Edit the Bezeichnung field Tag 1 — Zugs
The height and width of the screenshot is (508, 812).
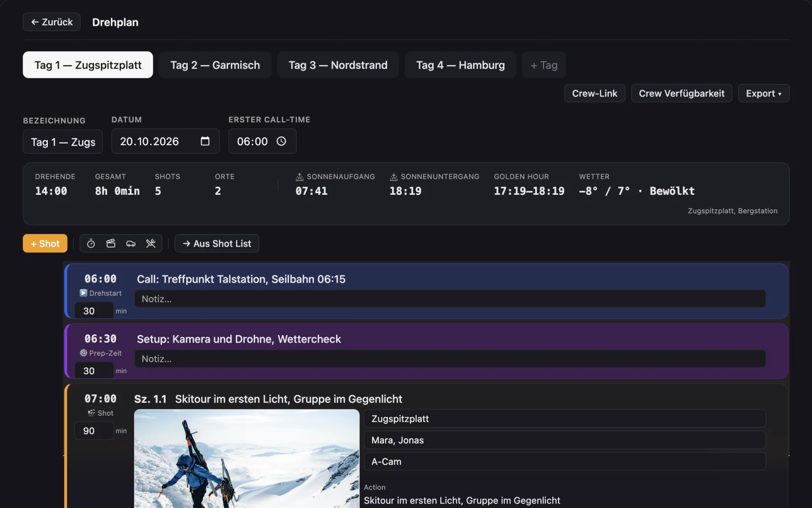point(63,142)
